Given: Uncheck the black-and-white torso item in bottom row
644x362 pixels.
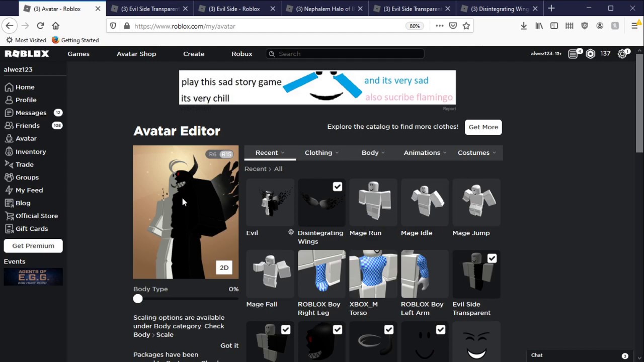Looking at the screenshot, I should pyautogui.click(x=285, y=330).
